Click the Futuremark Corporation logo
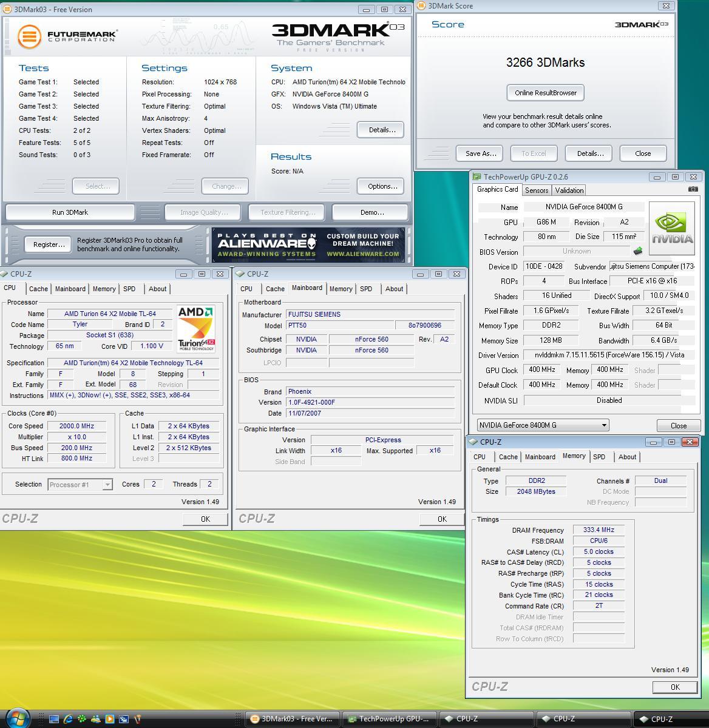This screenshot has height=728, width=709. click(67, 36)
